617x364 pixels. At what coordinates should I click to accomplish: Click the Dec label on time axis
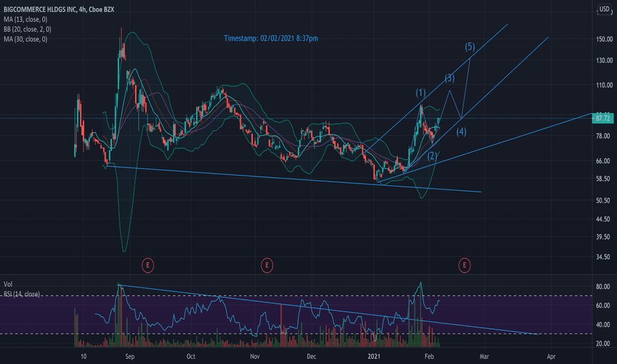coord(311,357)
